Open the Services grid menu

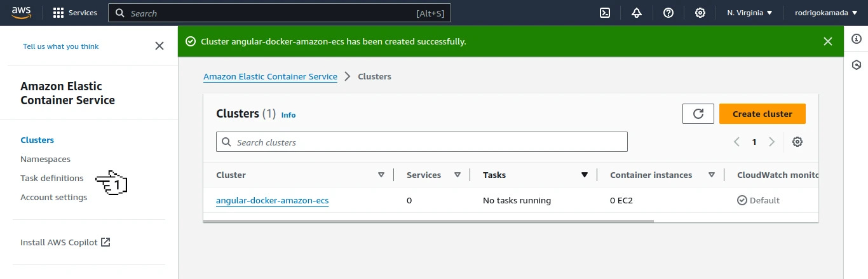click(x=75, y=13)
